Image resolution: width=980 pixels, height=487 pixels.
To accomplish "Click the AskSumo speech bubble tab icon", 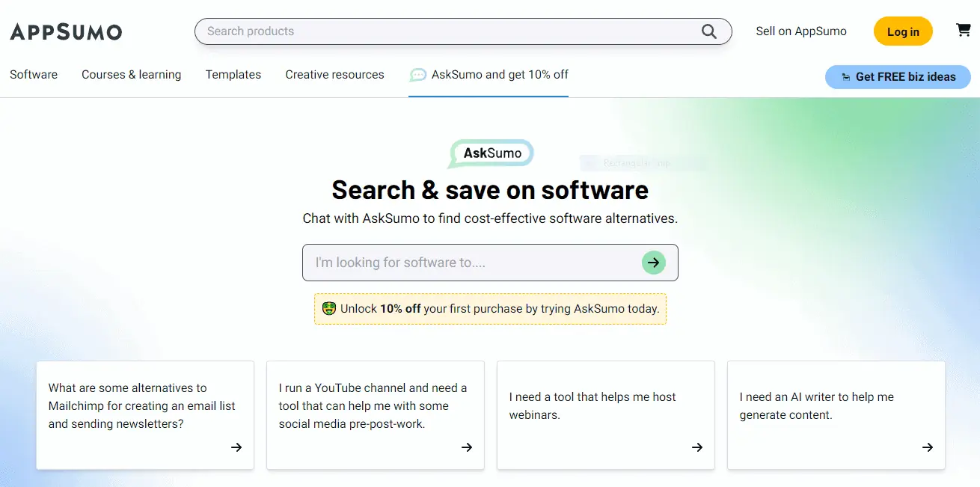I will click(418, 75).
